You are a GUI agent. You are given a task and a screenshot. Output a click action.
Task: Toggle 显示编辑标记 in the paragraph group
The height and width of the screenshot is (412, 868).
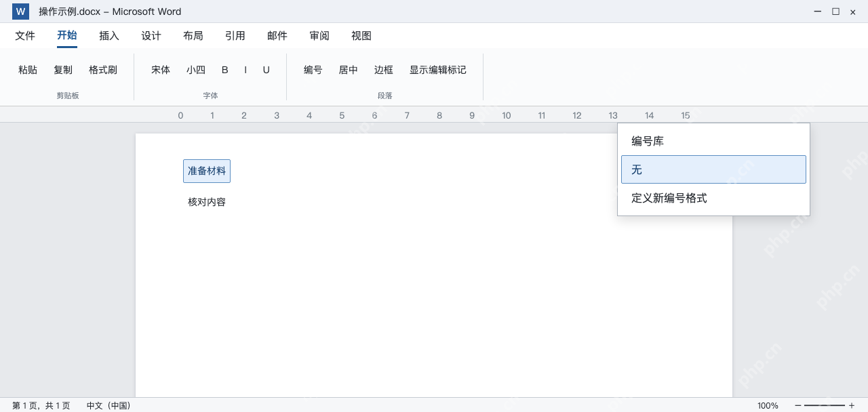pyautogui.click(x=438, y=70)
